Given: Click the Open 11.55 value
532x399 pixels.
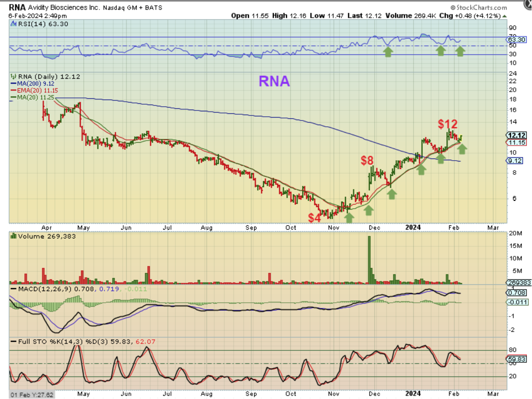Looking at the screenshot, I should pyautogui.click(x=250, y=15).
